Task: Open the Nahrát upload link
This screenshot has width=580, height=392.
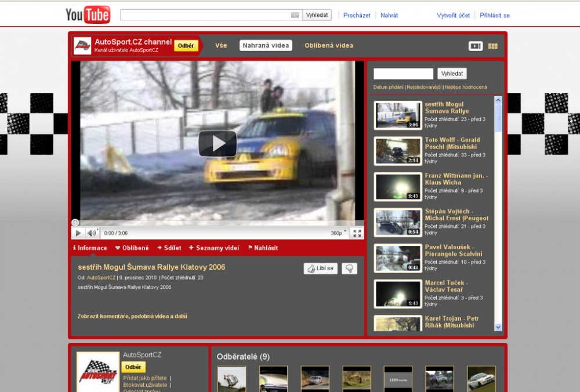Action: (x=389, y=15)
